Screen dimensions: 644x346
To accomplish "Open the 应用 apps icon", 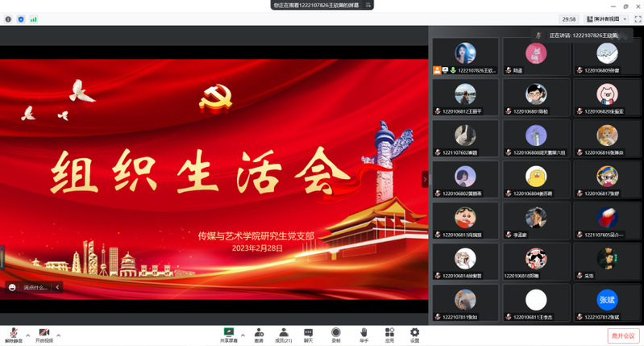I will (x=389, y=333).
